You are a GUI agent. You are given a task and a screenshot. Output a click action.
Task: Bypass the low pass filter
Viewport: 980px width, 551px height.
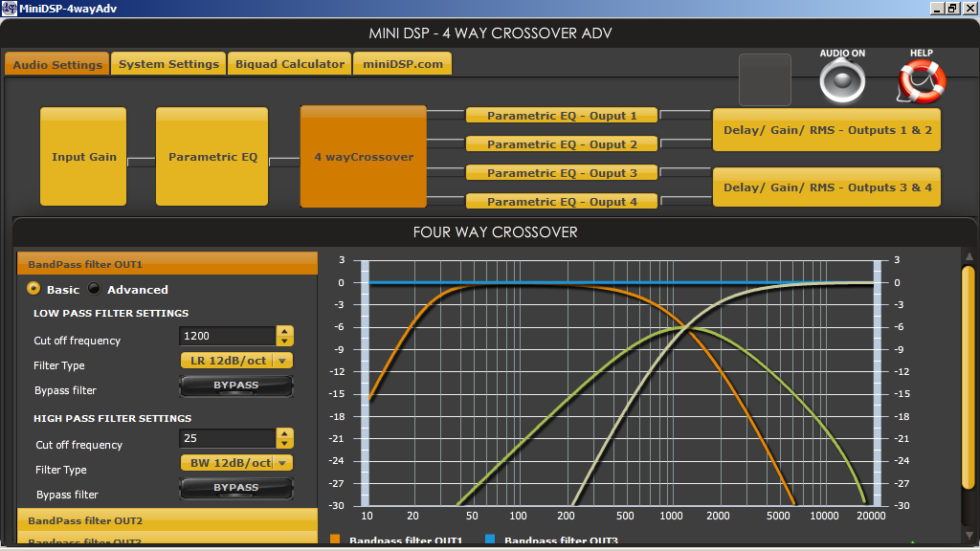pos(236,386)
